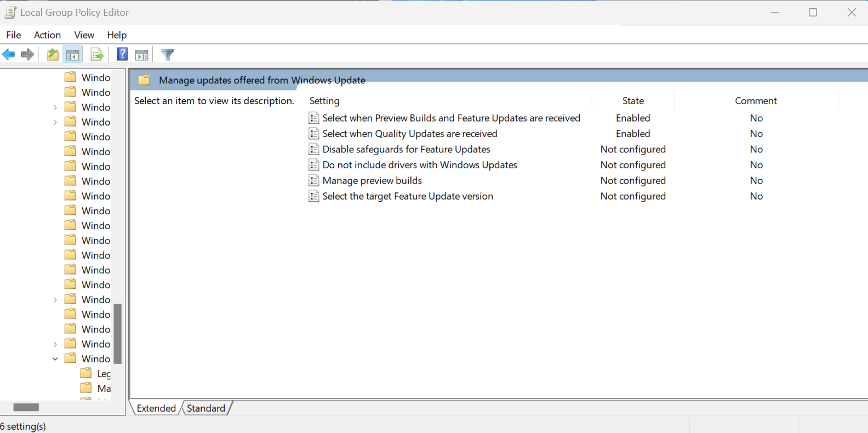Screen dimensions: 868x433
Task: Toggle the Show/Hide Action Pane icon
Action: click(141, 55)
